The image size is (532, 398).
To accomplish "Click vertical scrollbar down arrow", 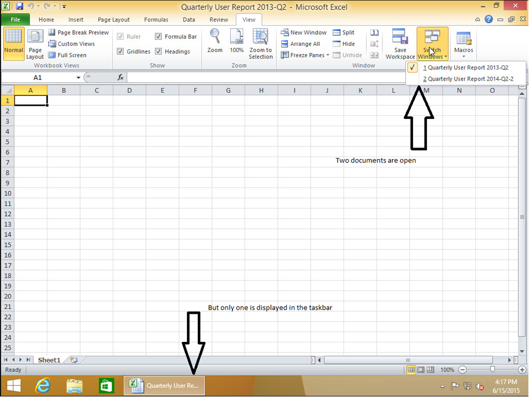I will pos(522,352).
